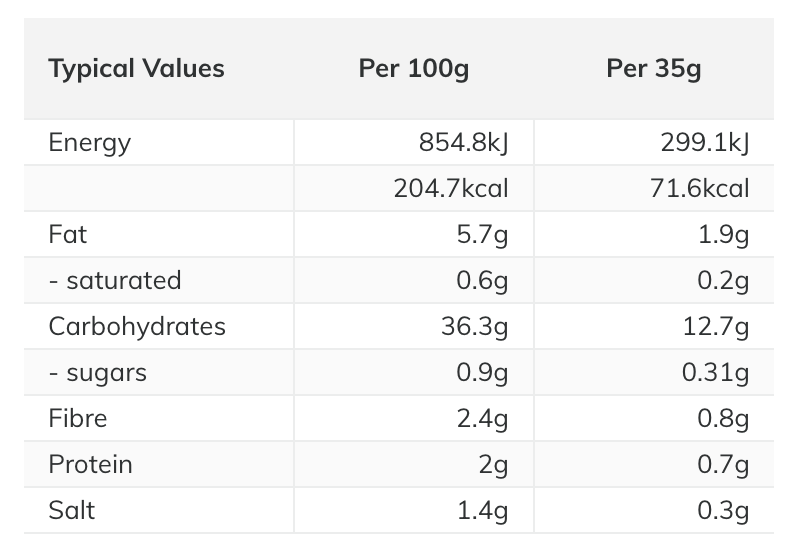Click the saturated row label
Viewport: 798px width, 554px height.
click(x=115, y=280)
